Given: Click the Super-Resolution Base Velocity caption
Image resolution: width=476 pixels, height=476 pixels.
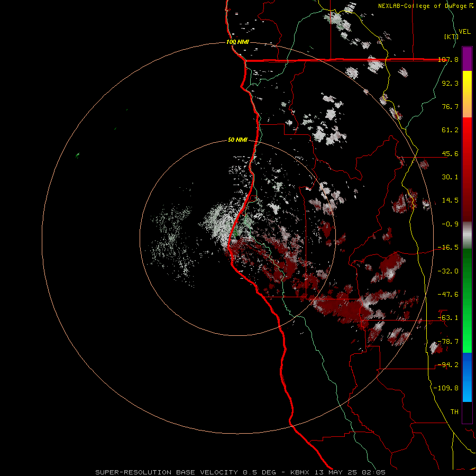Looking at the screenshot, I should 240,472.
